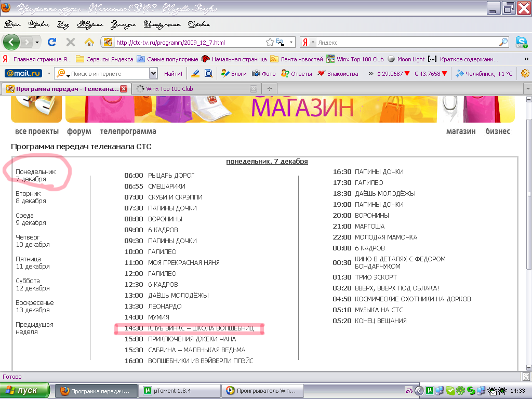Click the highlighter icon on mail.ru toolbar

195,73
